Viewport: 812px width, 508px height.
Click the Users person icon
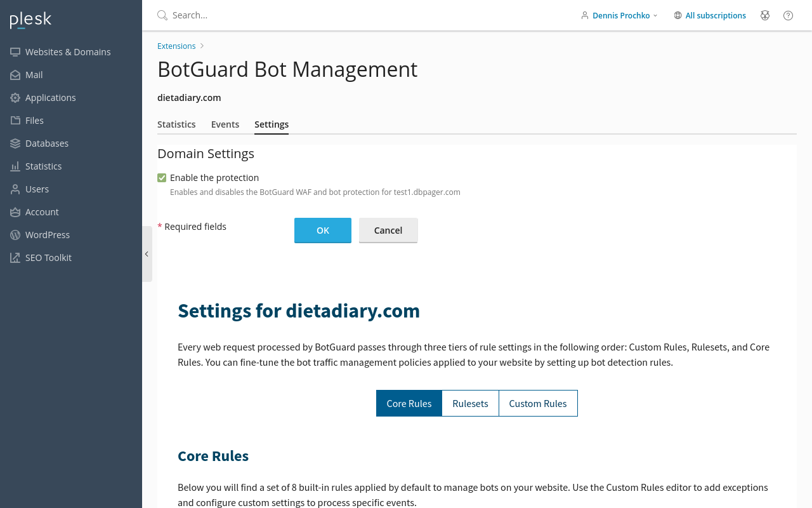pyautogui.click(x=15, y=189)
